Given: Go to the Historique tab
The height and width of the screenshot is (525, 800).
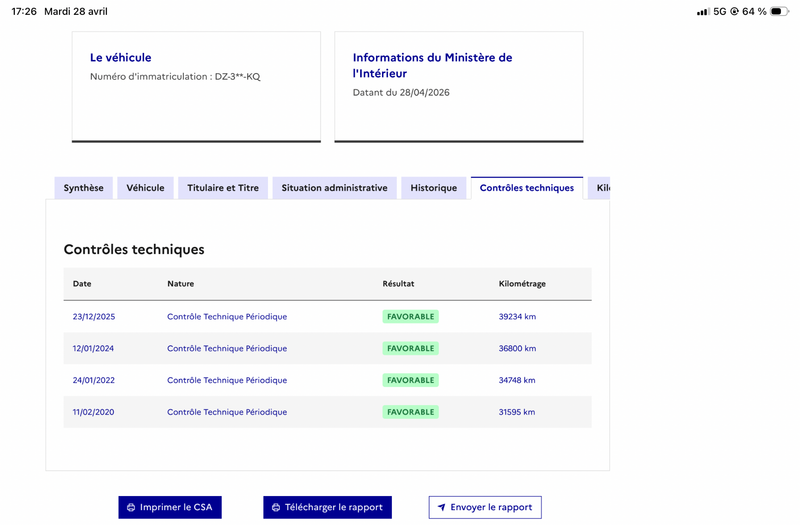Looking at the screenshot, I should click(433, 188).
